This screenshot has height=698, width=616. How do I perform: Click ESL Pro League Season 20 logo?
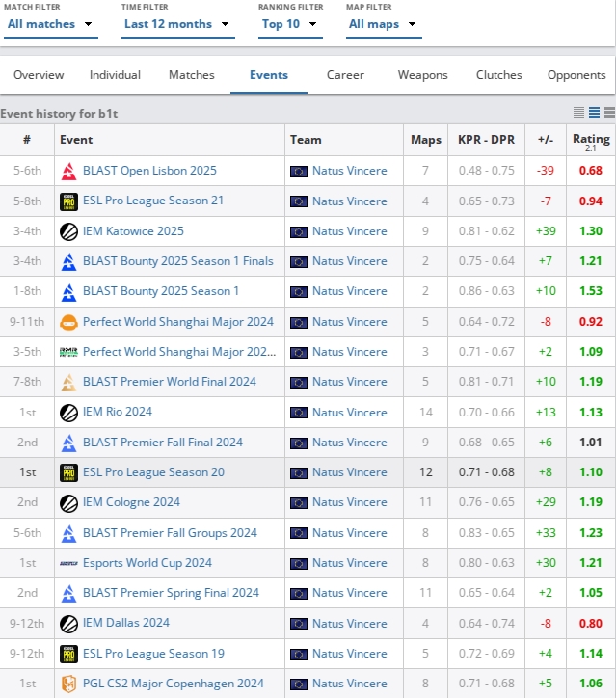pos(68,472)
